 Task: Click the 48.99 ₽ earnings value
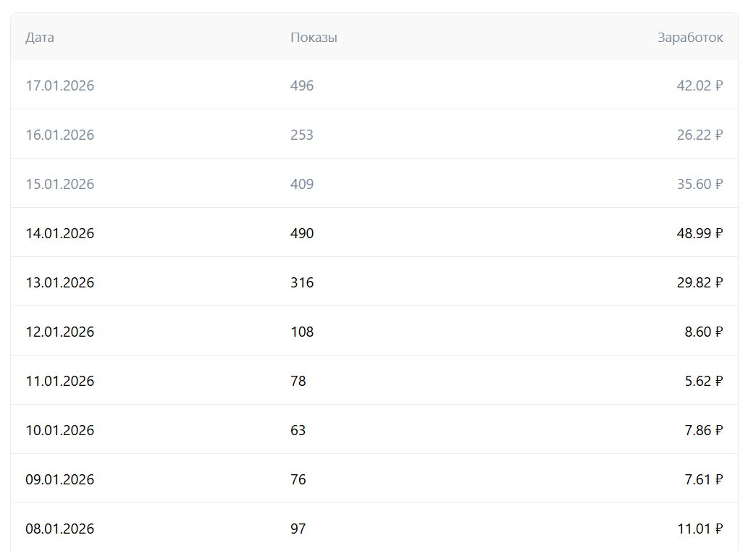point(700,233)
